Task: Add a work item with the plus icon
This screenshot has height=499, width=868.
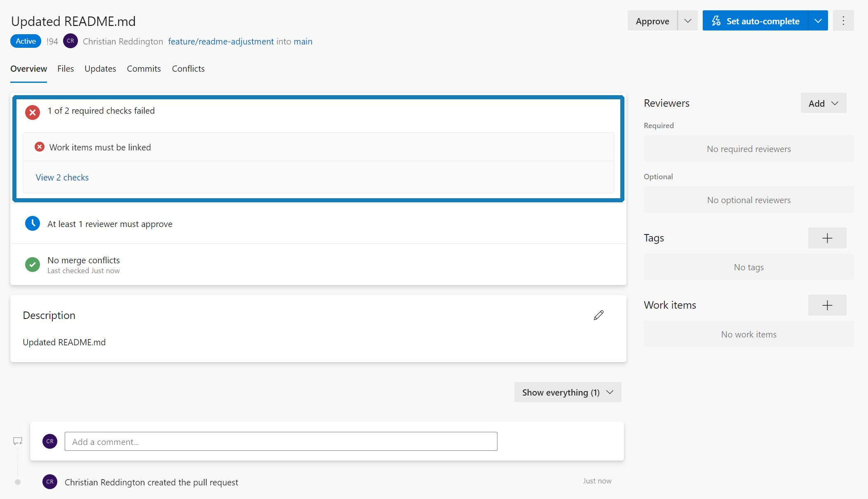Action: 827,305
